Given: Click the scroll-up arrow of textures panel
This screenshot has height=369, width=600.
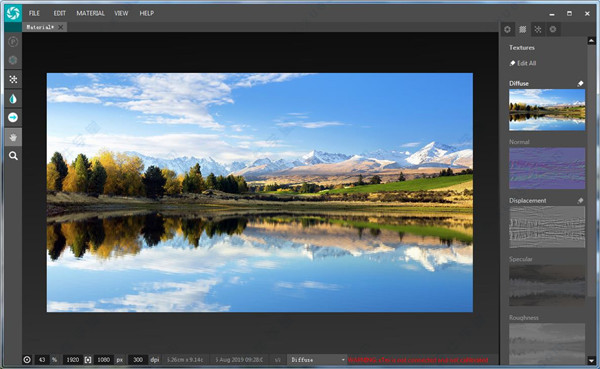Looking at the screenshot, I should (591, 41).
